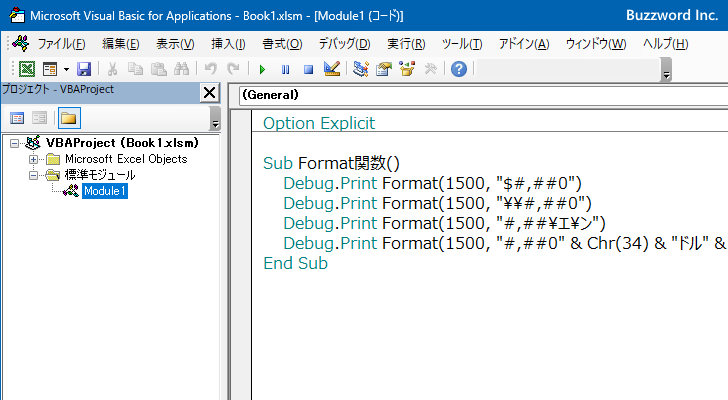Run the macro with the green play icon
The width and height of the screenshot is (728, 400).
[262, 70]
